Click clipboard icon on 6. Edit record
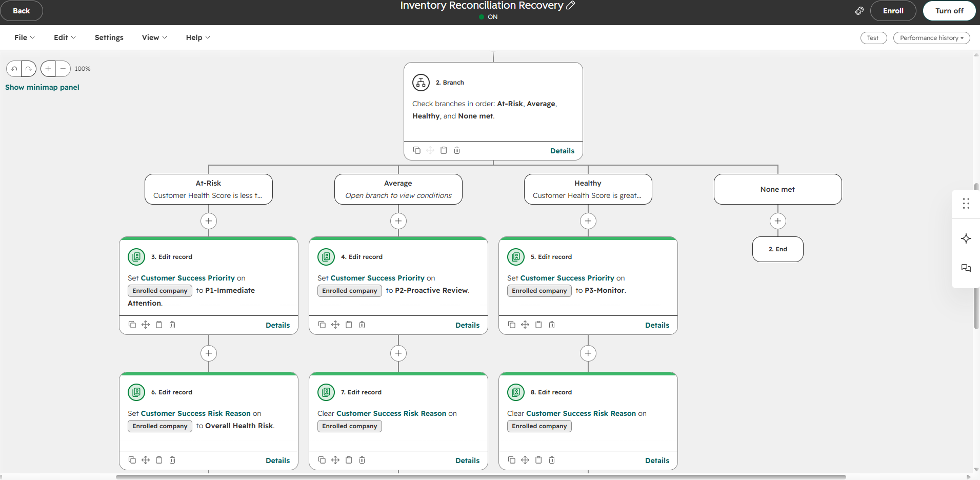 coord(159,460)
